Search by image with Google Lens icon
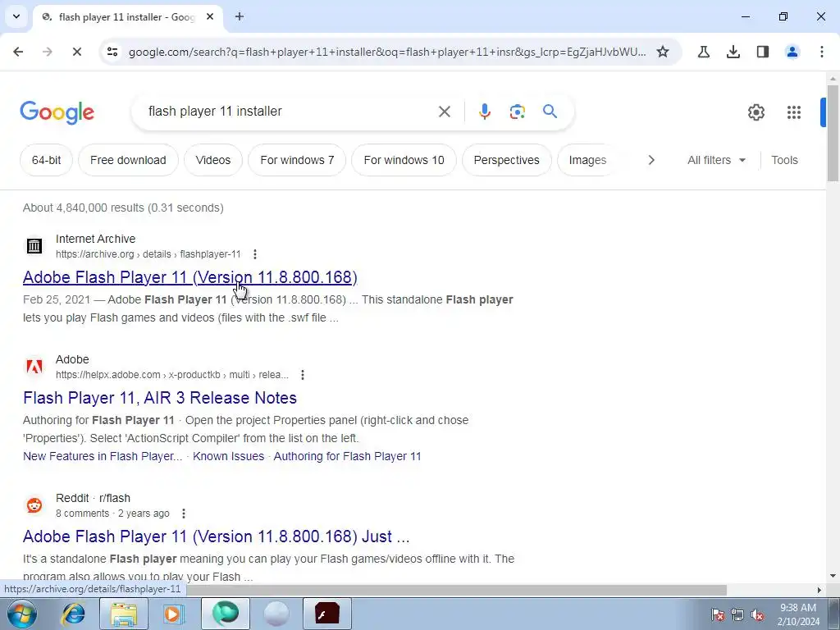The width and height of the screenshot is (840, 630). tap(517, 112)
